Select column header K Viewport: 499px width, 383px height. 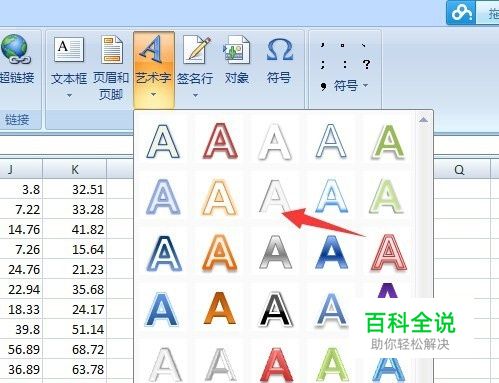(75, 169)
